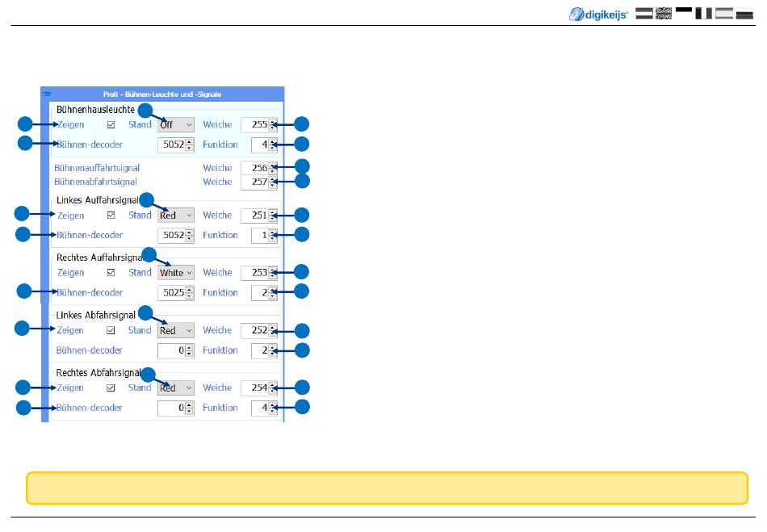Image resolution: width=767 pixels, height=532 pixels.
Task: Select the Union Jack language flag
Action: click(x=664, y=13)
